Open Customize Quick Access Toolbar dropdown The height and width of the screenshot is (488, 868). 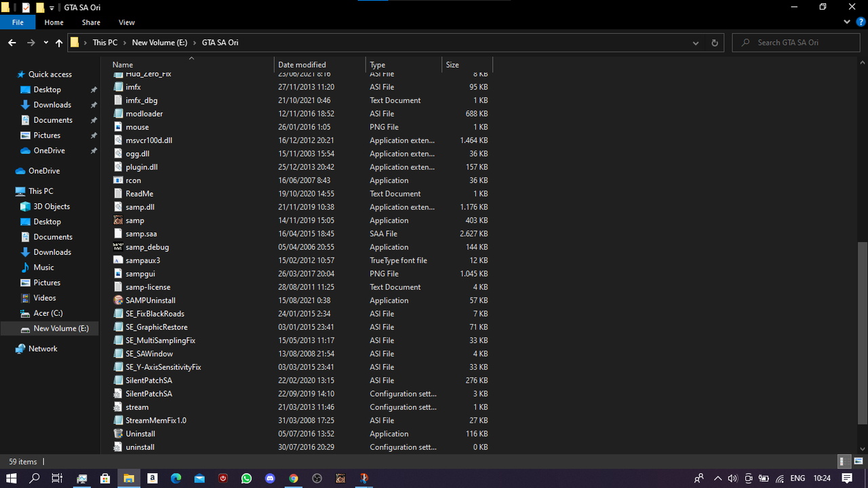52,7
